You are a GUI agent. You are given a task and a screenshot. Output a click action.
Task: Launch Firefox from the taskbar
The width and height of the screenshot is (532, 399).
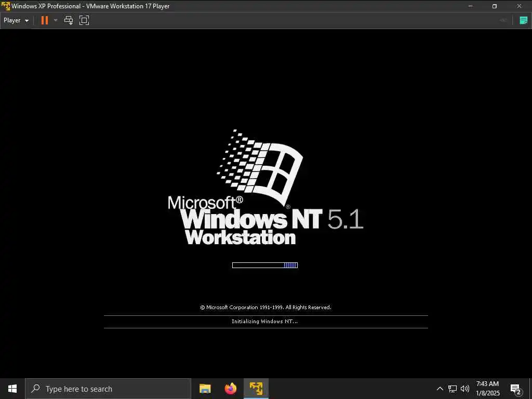230,389
